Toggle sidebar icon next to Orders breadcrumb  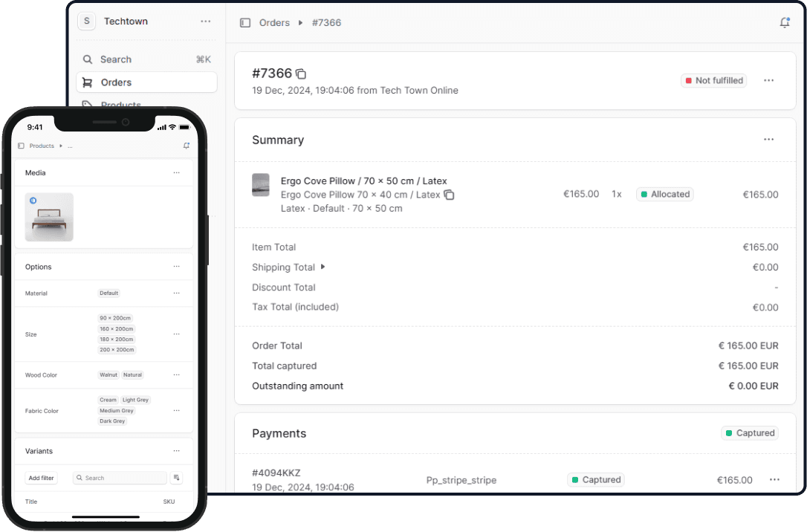pos(245,23)
